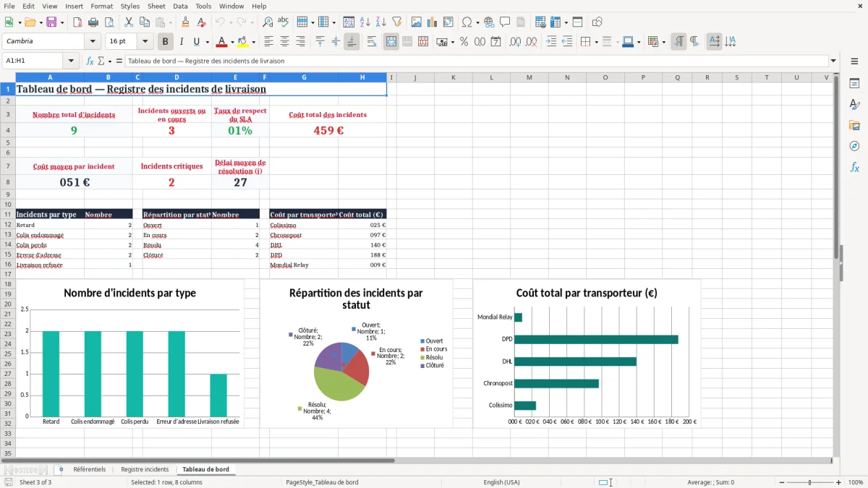The height and width of the screenshot is (488, 868).
Task: Open the font size dropdown
Action: point(145,42)
